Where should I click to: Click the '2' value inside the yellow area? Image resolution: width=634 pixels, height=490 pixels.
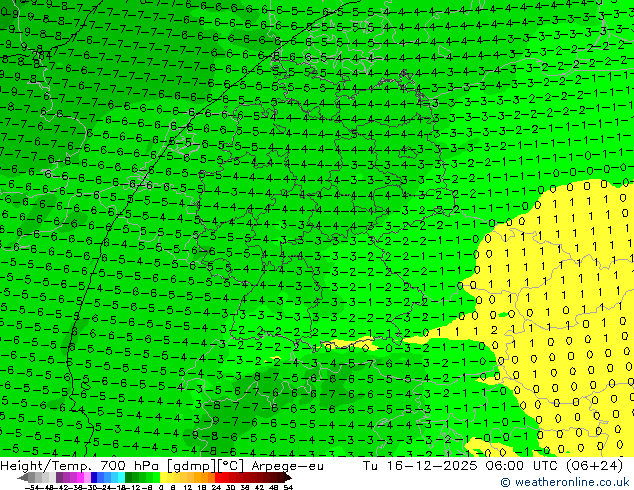coord(494,330)
